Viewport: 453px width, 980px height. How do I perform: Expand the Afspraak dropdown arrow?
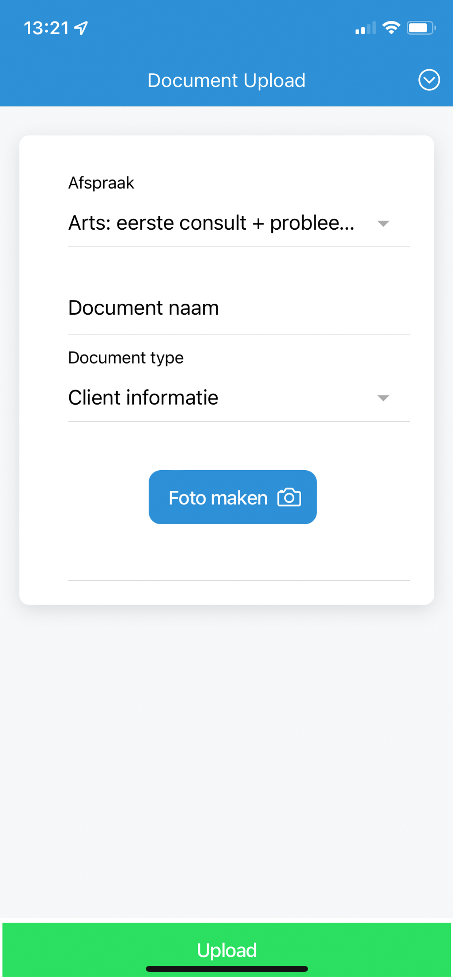tap(383, 224)
